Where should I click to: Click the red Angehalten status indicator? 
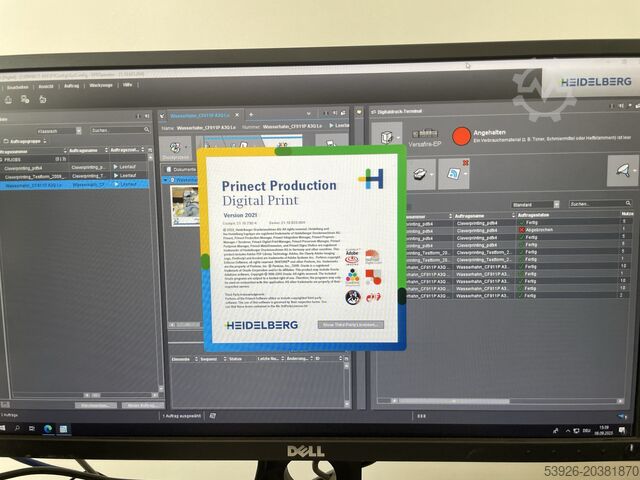[x=460, y=135]
